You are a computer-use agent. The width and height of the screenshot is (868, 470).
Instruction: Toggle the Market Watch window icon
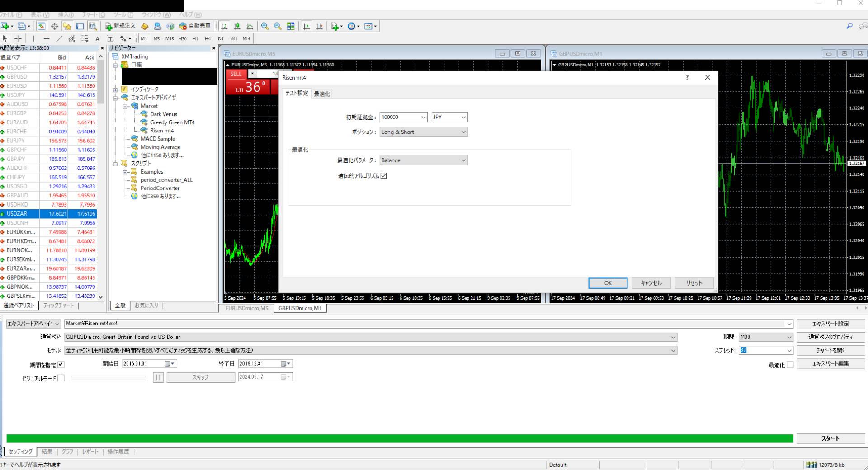point(41,26)
